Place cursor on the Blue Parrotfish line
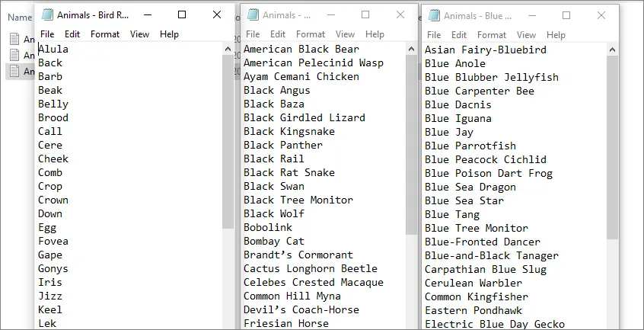This screenshot has height=330, width=644. click(x=470, y=146)
